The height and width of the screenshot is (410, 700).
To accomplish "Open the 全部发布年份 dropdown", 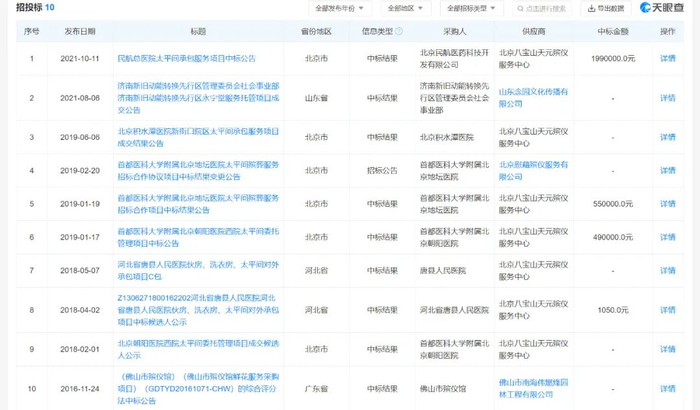I will tap(340, 8).
